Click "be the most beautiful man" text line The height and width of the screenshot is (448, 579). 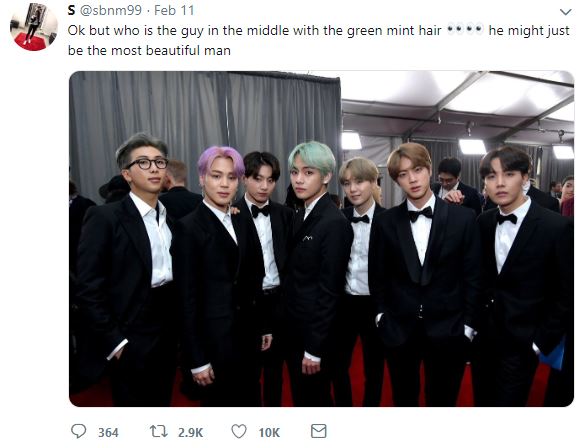[149, 51]
